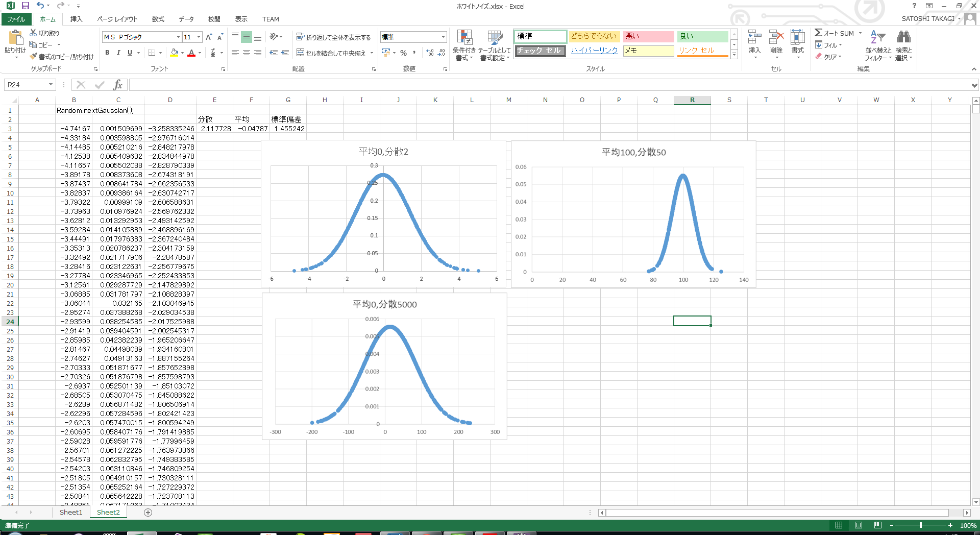This screenshot has width=980, height=535.
Task: Apply the Good (良い) green cell style
Action: coord(703,36)
